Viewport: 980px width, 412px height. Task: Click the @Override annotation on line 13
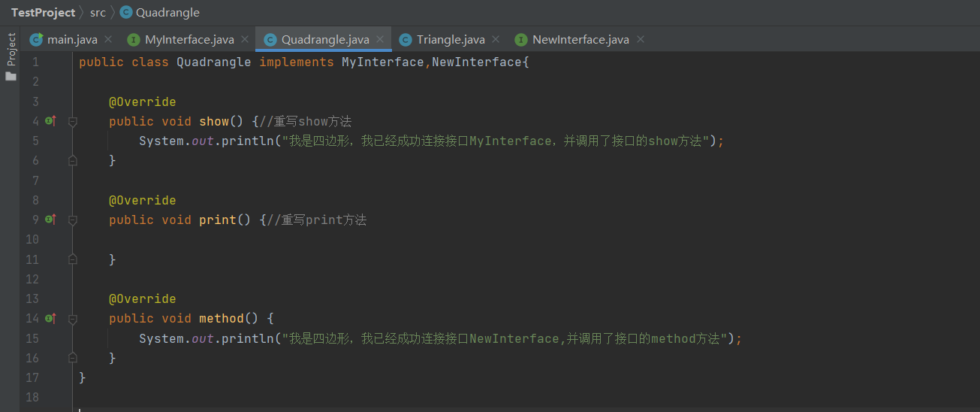tap(143, 298)
